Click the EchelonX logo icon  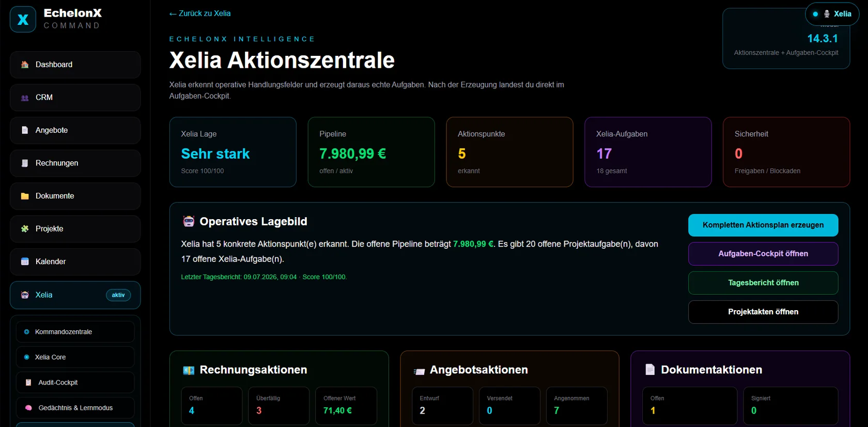(x=23, y=20)
